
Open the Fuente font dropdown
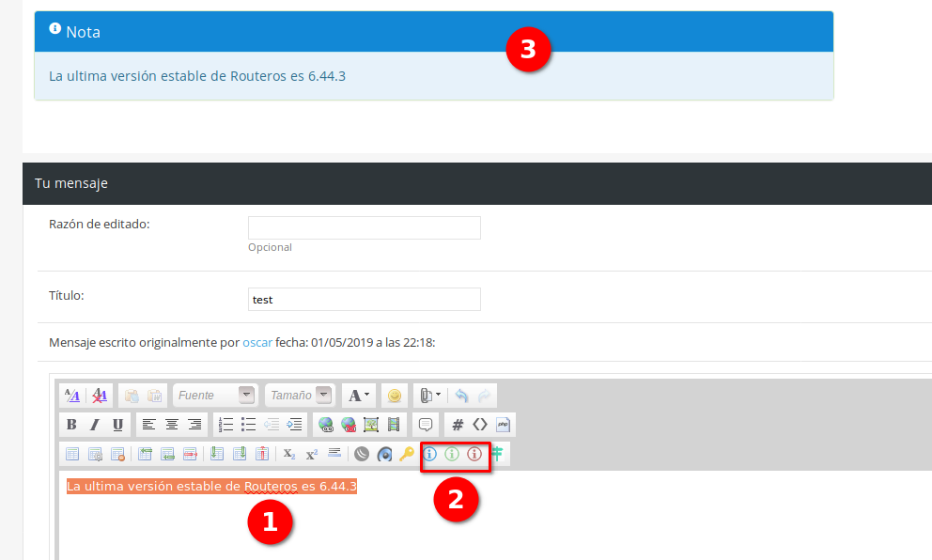point(216,396)
